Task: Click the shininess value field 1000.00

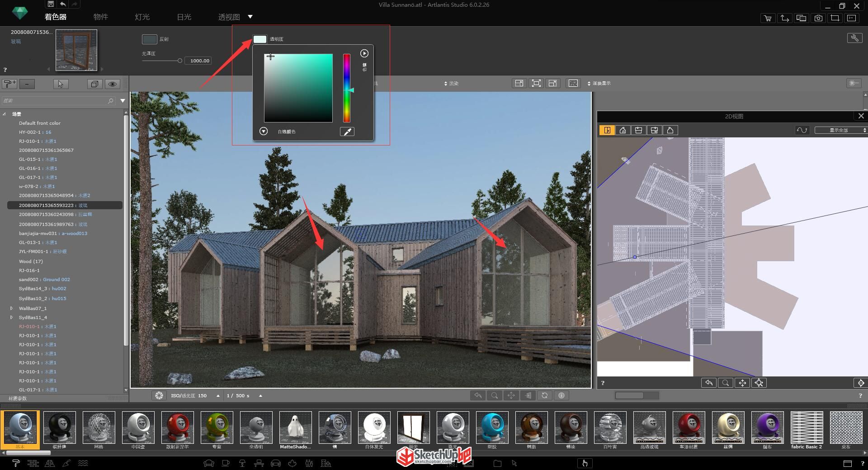Action: tap(198, 61)
